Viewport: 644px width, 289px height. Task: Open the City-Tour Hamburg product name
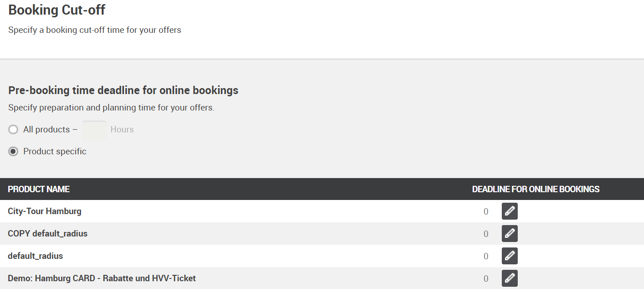(x=45, y=211)
